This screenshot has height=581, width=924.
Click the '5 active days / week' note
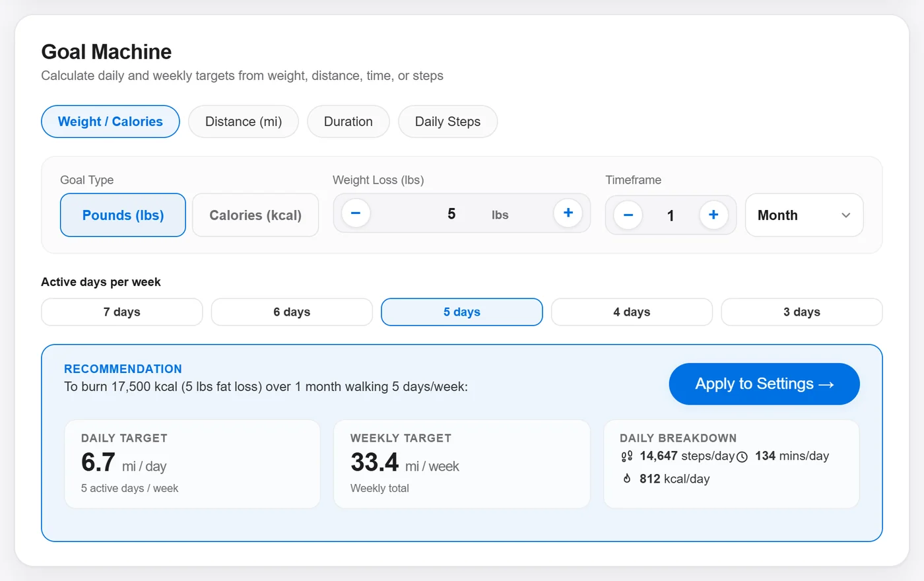[x=129, y=489]
